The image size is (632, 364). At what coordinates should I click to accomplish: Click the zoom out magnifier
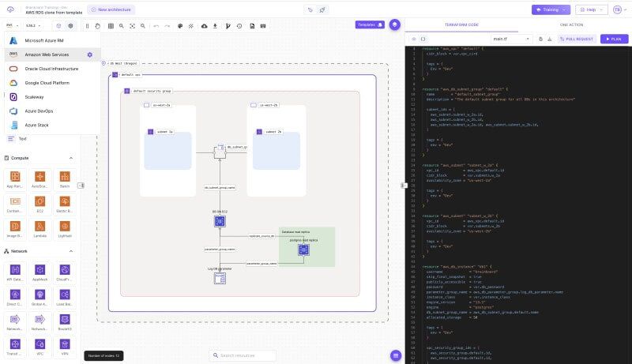pos(143,26)
